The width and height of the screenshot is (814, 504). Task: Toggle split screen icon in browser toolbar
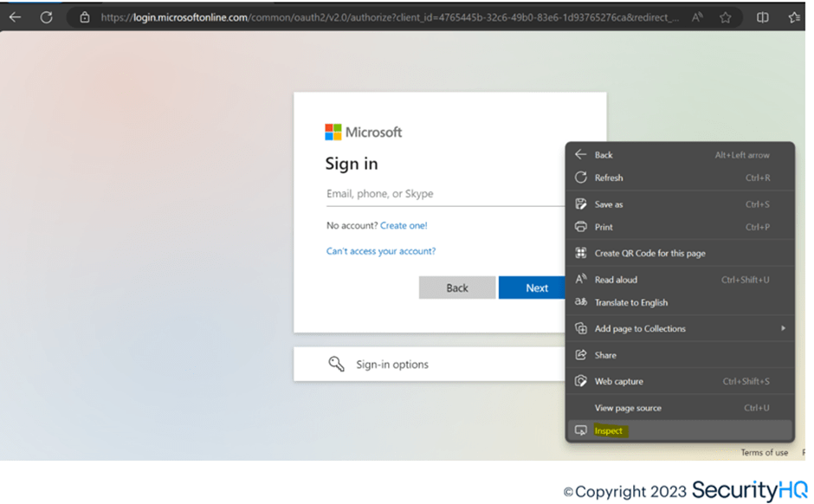tap(762, 17)
